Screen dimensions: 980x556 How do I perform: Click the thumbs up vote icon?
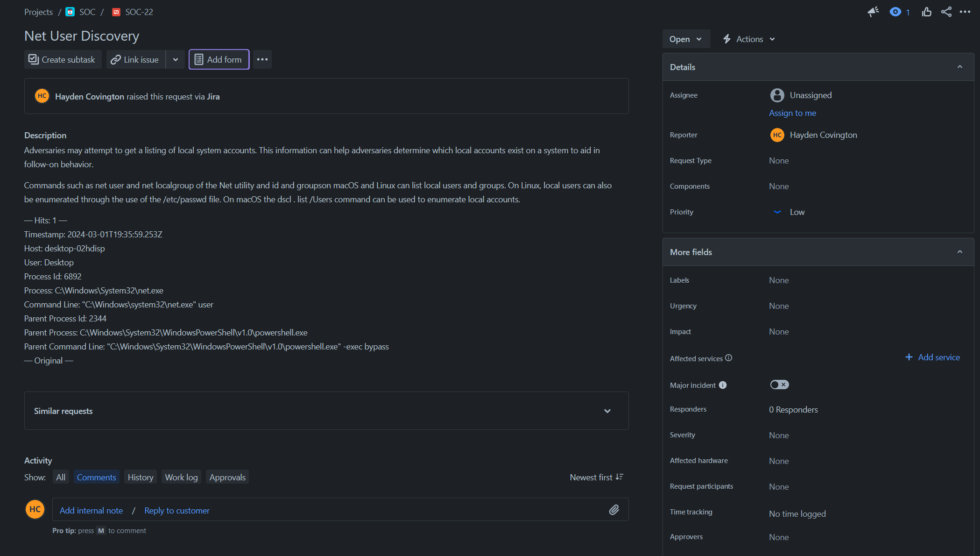pyautogui.click(x=926, y=12)
